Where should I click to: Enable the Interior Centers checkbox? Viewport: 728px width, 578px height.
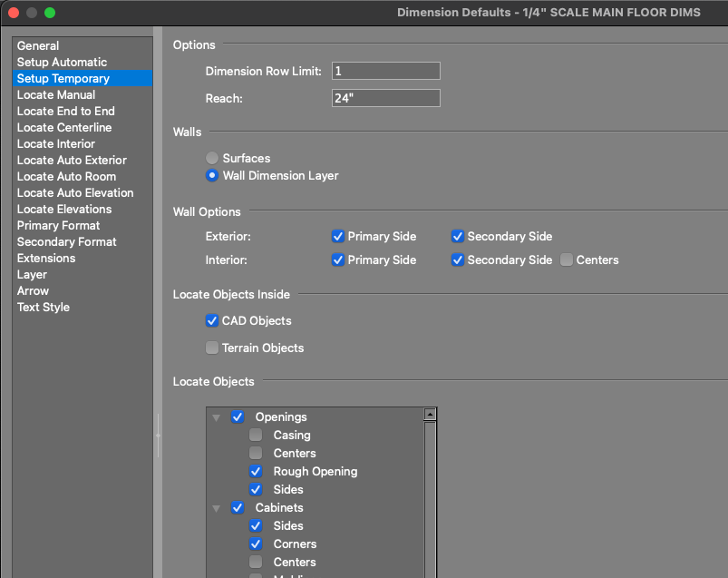[x=567, y=260]
